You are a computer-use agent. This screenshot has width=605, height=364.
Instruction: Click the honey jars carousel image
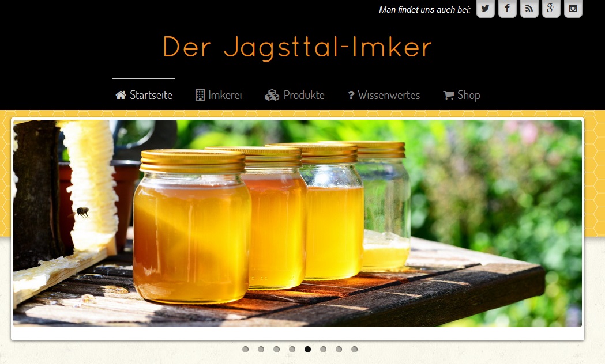[x=297, y=225]
